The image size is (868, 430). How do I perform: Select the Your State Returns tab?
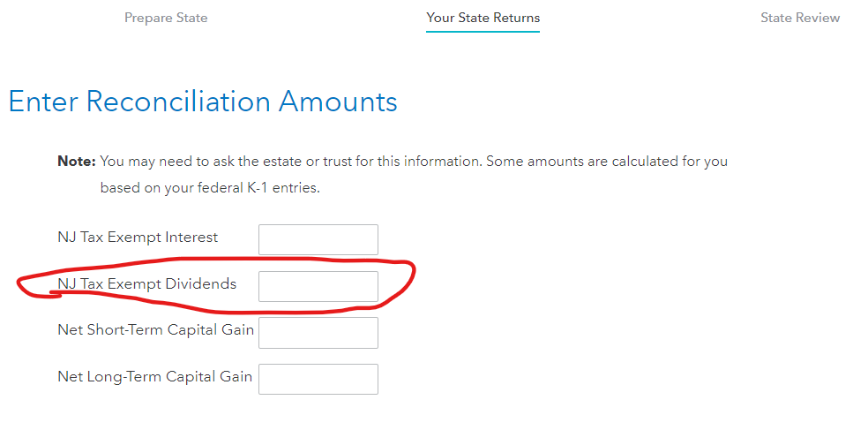[x=483, y=18]
